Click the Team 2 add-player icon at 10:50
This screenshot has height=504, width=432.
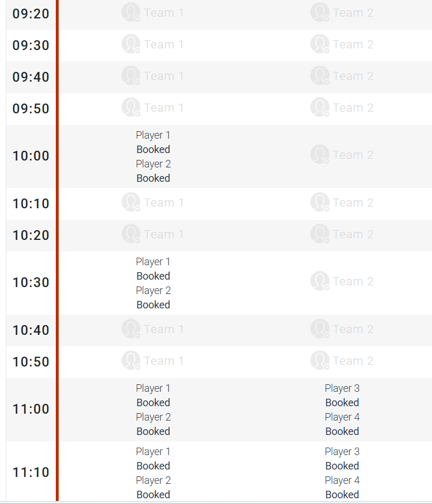320,361
